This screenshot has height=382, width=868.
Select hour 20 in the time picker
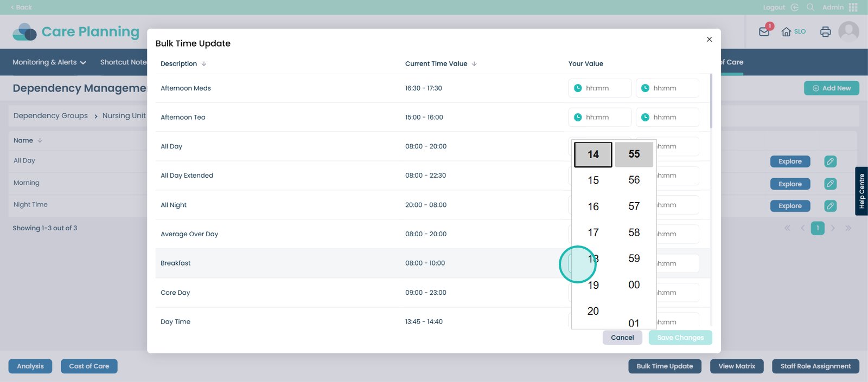(x=593, y=311)
